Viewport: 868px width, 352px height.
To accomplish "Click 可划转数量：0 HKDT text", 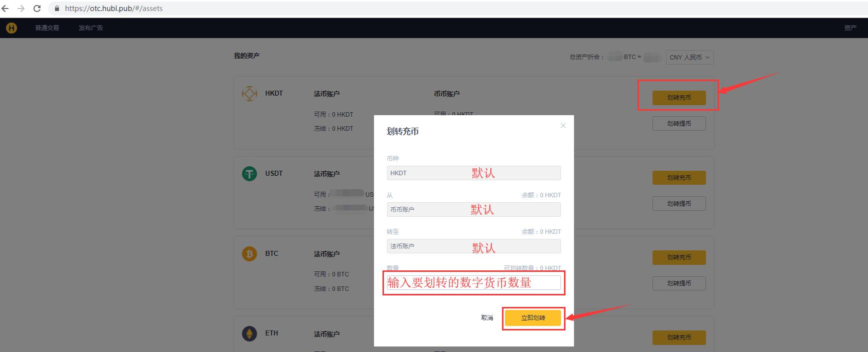I will (x=532, y=268).
